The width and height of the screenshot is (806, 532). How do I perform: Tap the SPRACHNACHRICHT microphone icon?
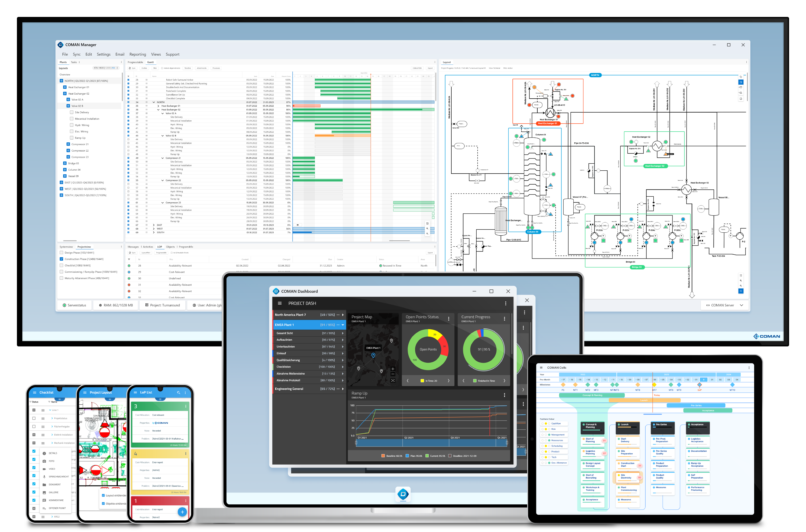click(x=44, y=477)
